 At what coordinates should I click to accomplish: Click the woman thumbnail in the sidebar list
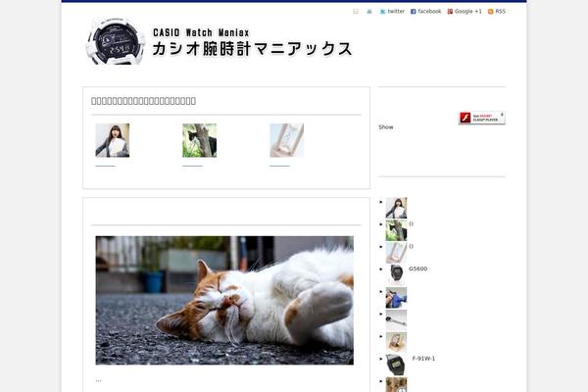396,208
